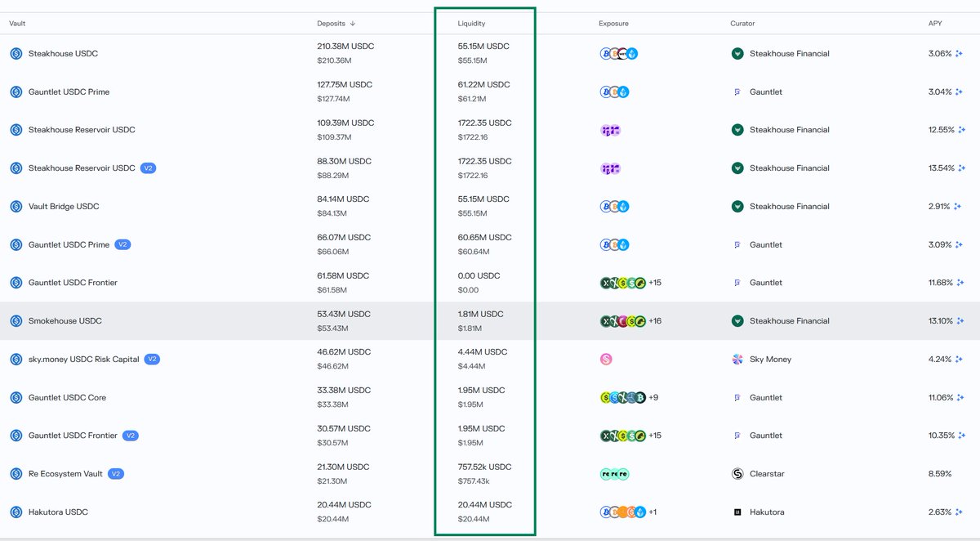Sort by the Liquidity column header
This screenshot has width=980, height=541.
click(x=471, y=24)
